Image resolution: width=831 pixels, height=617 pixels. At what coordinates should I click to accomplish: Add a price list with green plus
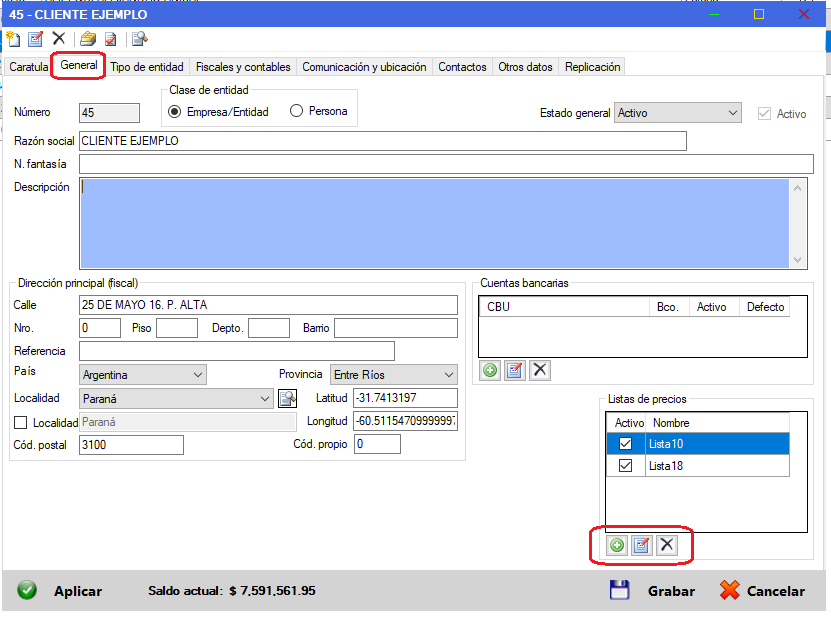click(617, 545)
